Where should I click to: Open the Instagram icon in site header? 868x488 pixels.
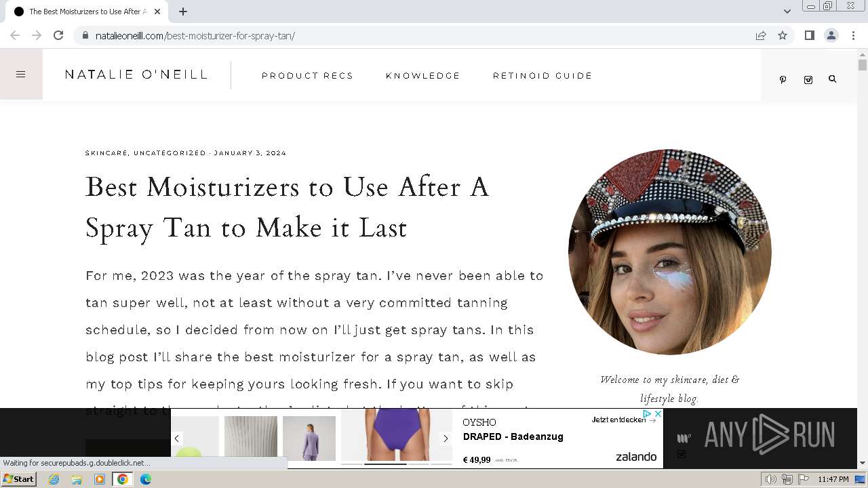click(x=808, y=79)
